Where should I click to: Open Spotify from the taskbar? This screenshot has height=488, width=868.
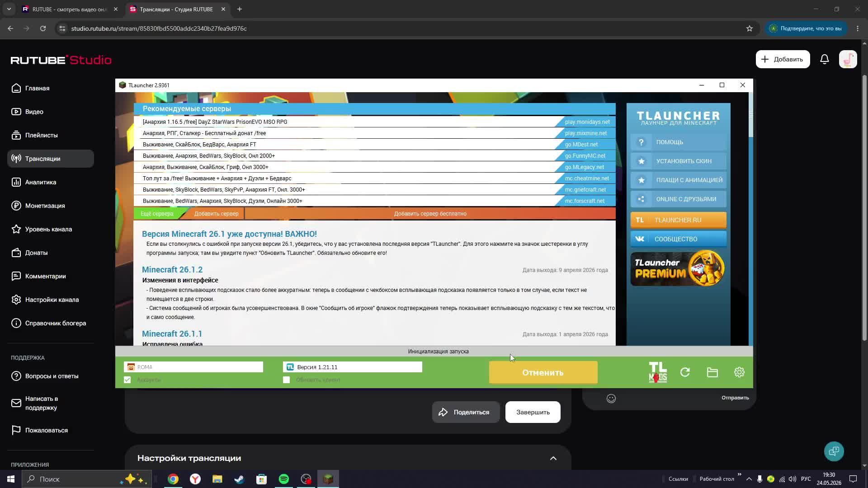click(x=284, y=479)
